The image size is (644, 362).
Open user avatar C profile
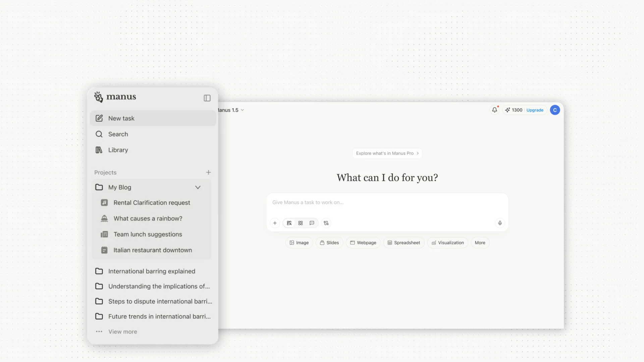coord(555,110)
